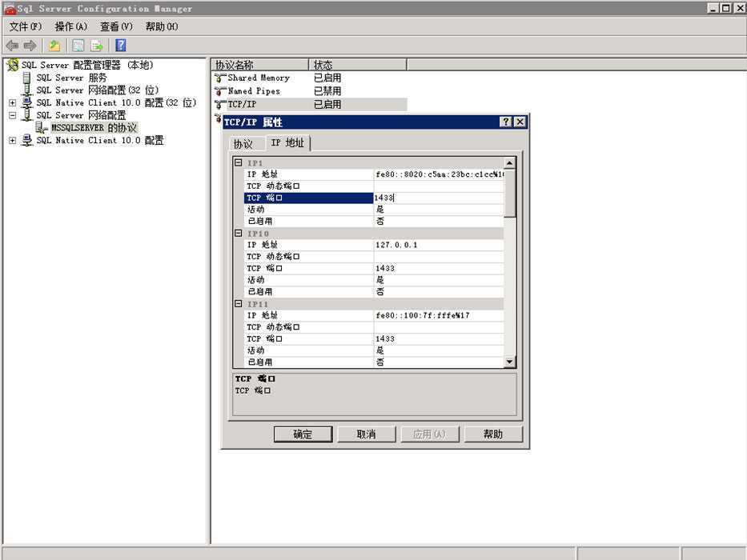The height and width of the screenshot is (560, 747).
Task: Open the 帮助(H) menu
Action: [x=162, y=26]
